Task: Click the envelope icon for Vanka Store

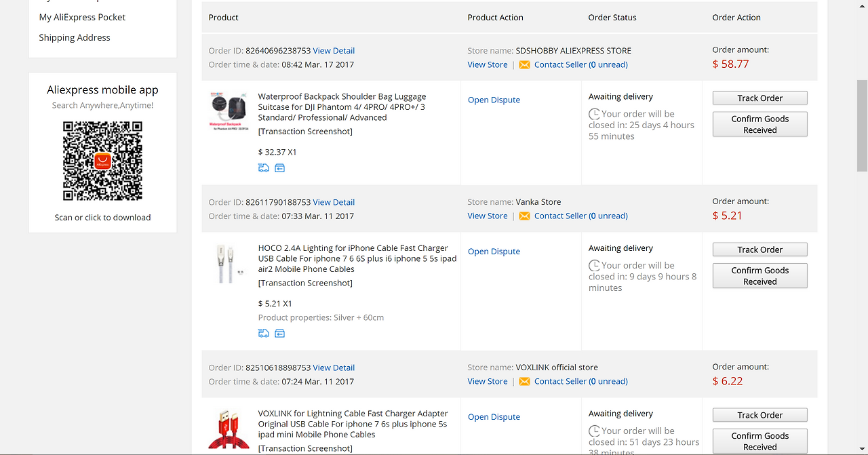Action: coord(524,216)
